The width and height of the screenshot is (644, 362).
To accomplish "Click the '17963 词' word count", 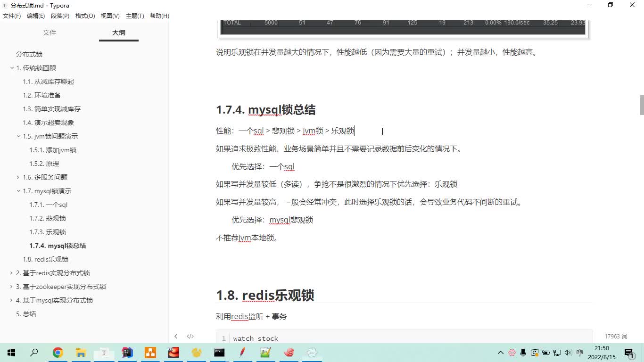I will (x=616, y=337).
